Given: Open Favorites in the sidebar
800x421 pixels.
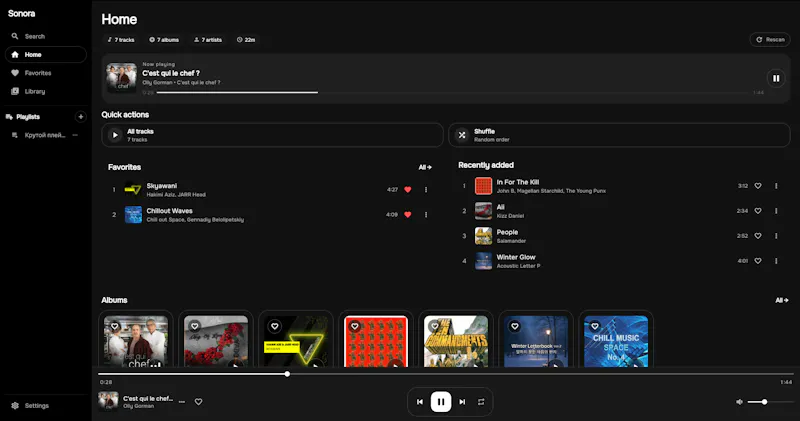Looking at the screenshot, I should pyautogui.click(x=45, y=73).
